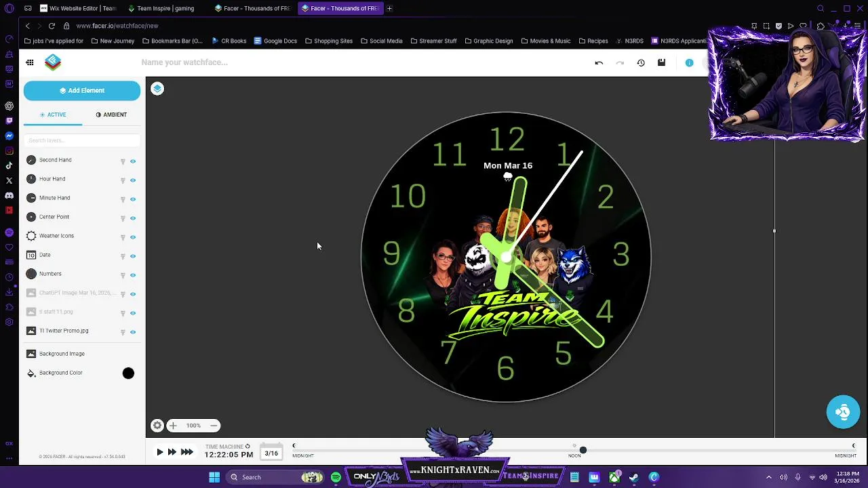Image resolution: width=868 pixels, height=488 pixels.
Task: Hide the Minute Hand layer
Action: click(133, 199)
